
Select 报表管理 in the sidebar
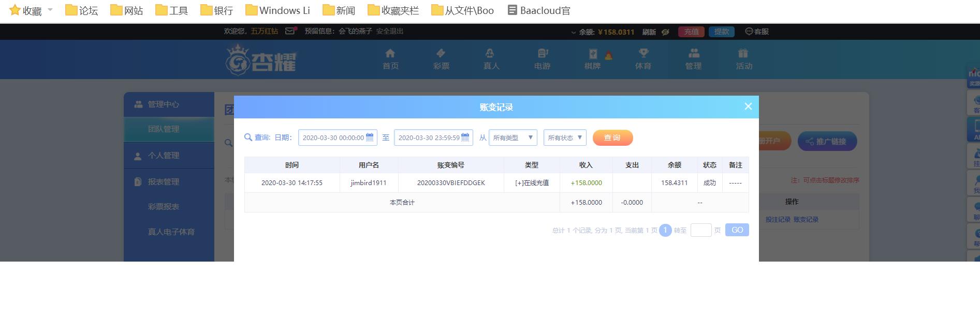pyautogui.click(x=164, y=182)
